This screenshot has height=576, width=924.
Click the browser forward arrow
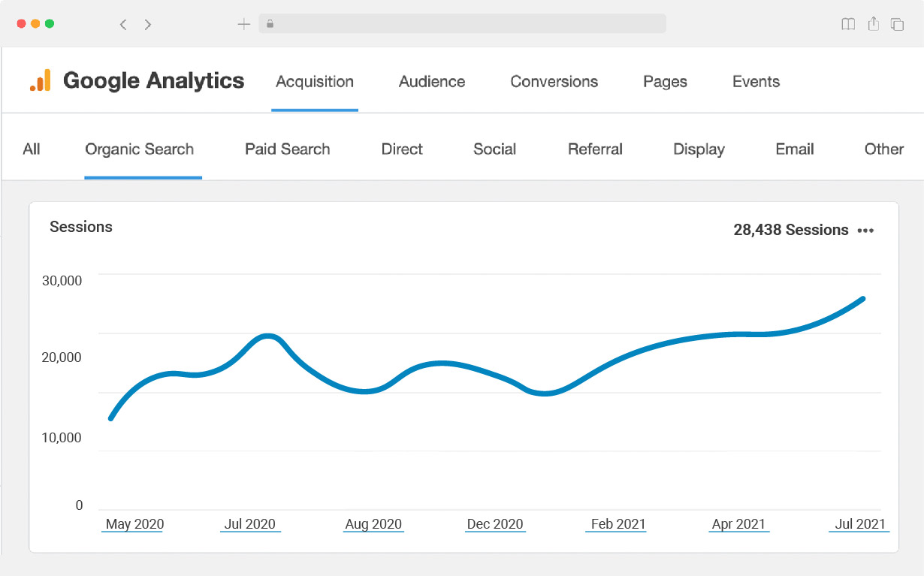[x=148, y=25]
